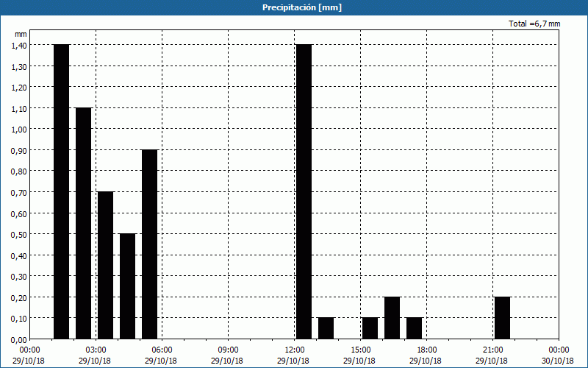Select the 1,40 mm bar after 01:00
Viewport: 588px width, 368px height.
(x=62, y=191)
